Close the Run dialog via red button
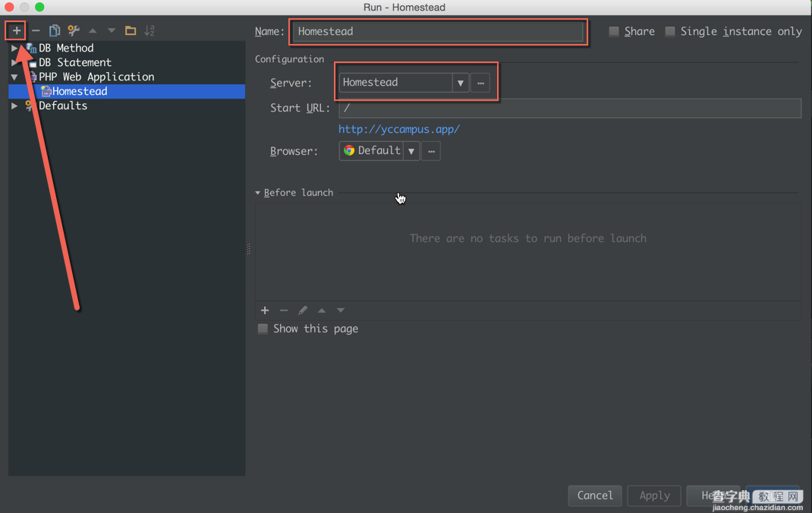 point(9,7)
